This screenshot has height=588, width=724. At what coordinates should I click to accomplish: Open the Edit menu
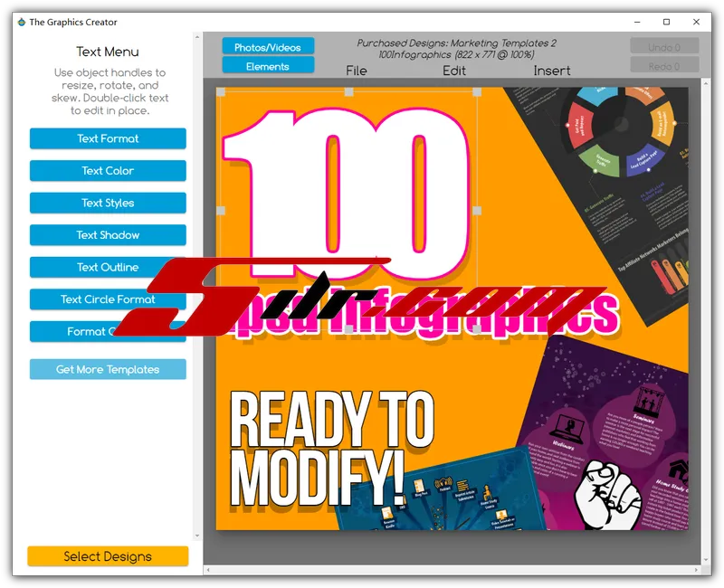454,71
